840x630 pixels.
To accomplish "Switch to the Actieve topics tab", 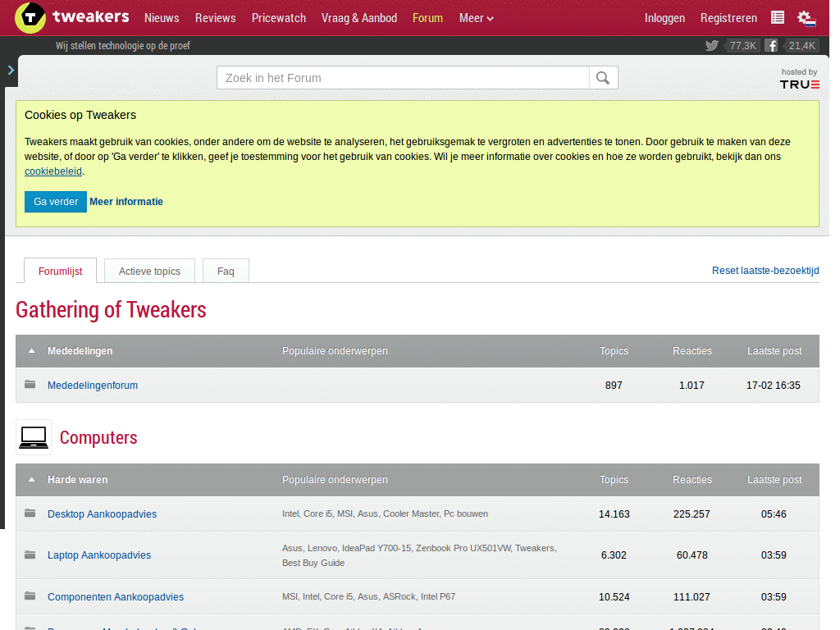I will click(x=149, y=271).
